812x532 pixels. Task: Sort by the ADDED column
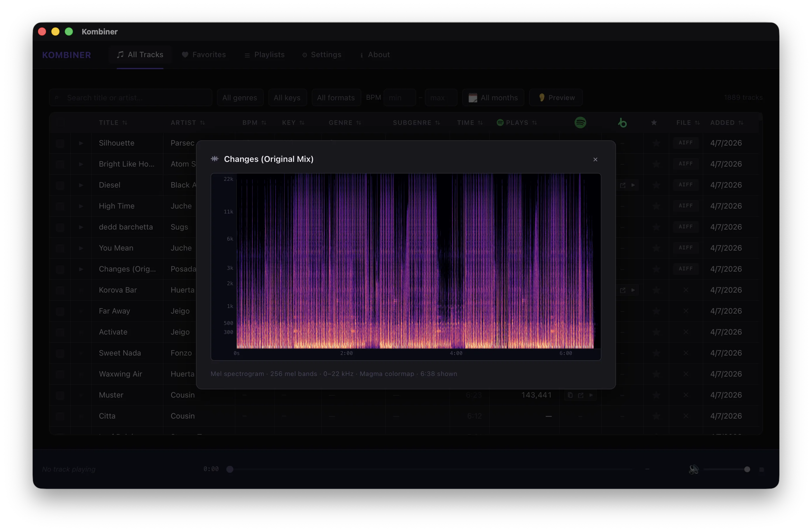coord(727,123)
